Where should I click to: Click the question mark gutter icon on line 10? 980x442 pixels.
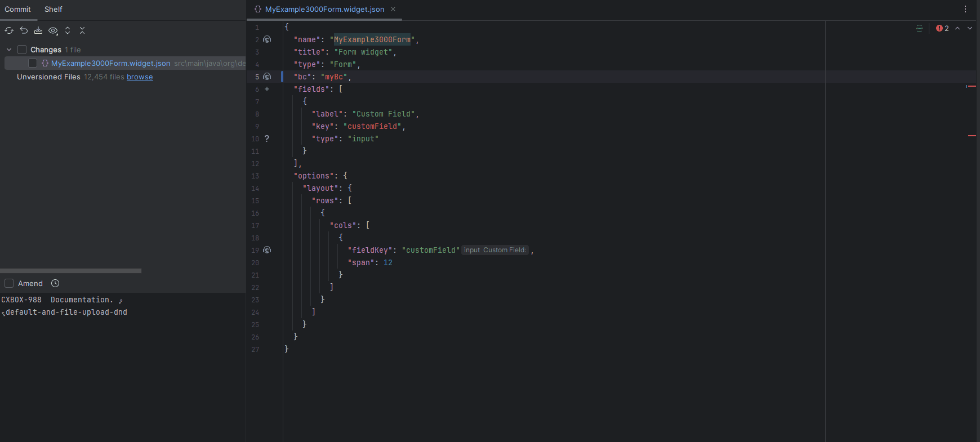coord(267,139)
